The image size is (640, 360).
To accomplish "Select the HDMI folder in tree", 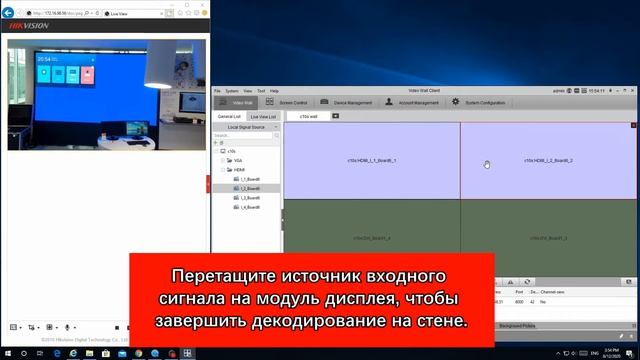I will 236,170.
